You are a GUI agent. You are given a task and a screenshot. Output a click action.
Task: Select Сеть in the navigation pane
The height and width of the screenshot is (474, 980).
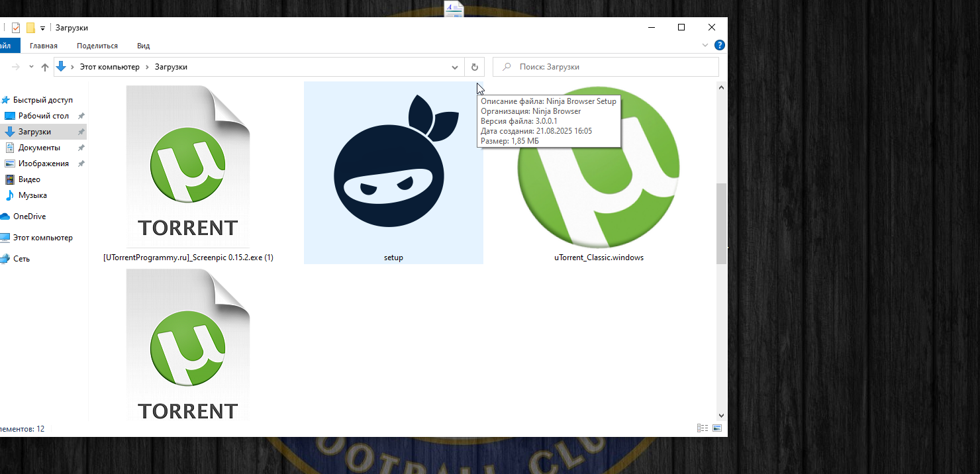21,259
